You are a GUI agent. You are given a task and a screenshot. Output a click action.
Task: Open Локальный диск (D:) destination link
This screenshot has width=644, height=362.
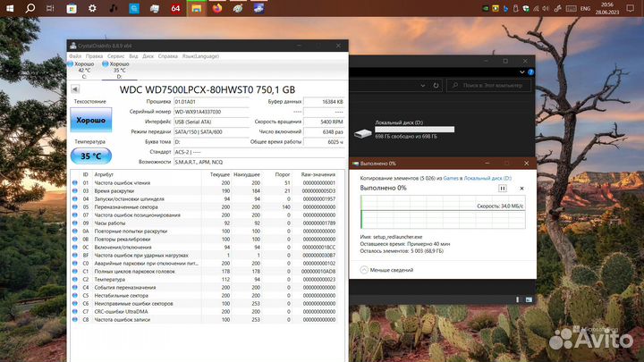click(487, 178)
